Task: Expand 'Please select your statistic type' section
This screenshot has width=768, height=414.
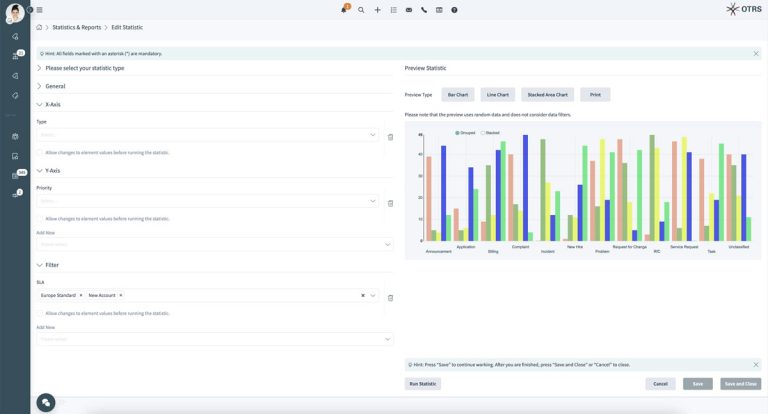Action: pyautogui.click(x=39, y=68)
